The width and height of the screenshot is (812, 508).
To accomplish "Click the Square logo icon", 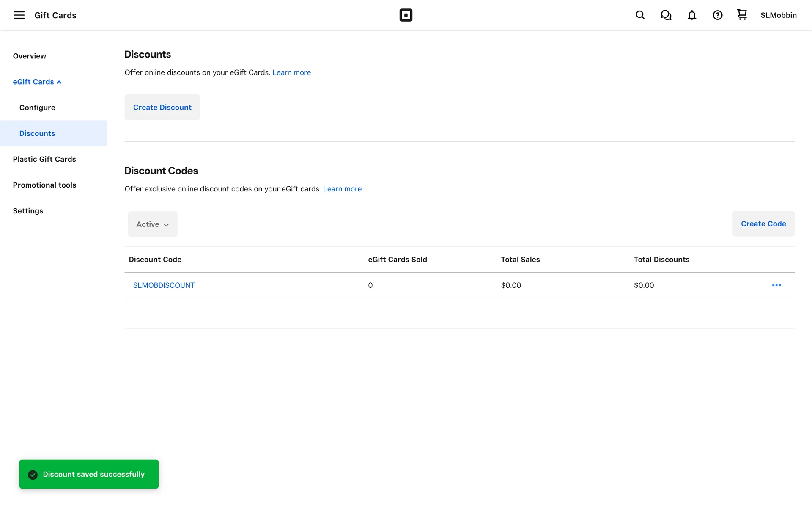I will coord(406,15).
